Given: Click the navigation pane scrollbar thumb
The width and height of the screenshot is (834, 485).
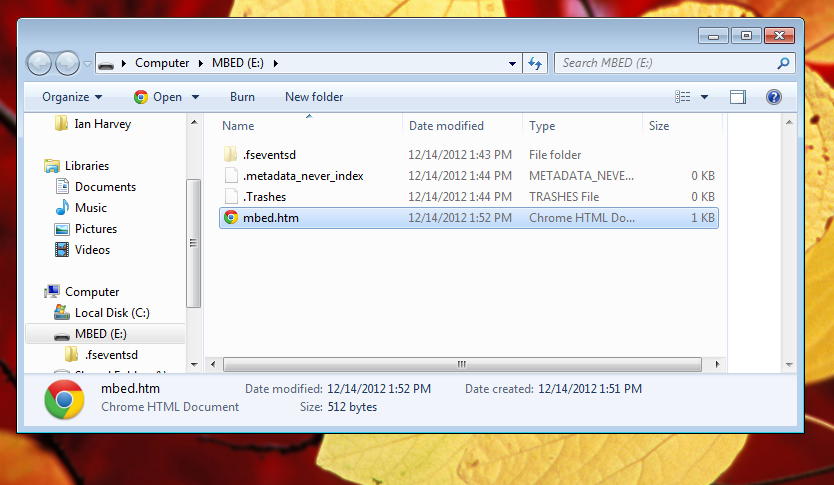Looking at the screenshot, I should tap(193, 243).
